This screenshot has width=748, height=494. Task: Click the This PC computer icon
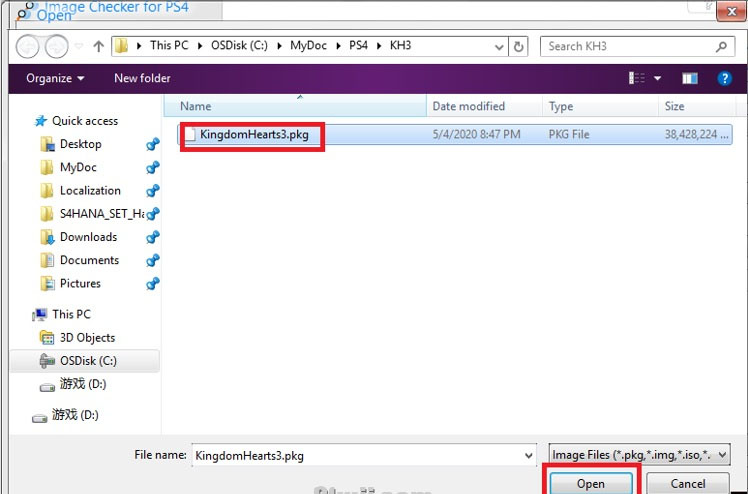[40, 315]
